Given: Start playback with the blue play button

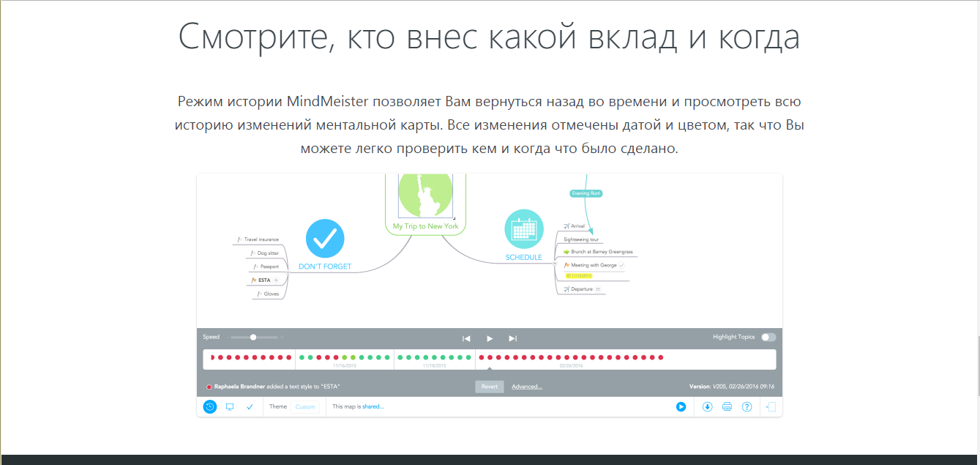Looking at the screenshot, I should coord(681,406).
